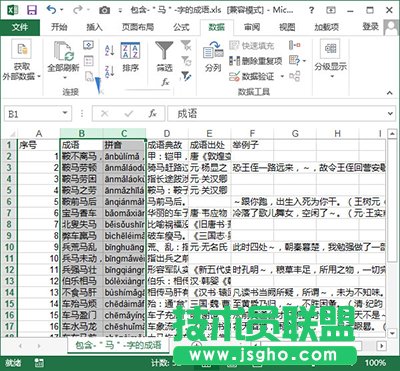This screenshot has height=371, width=400.
Task: Expand the formula bar chevron
Action: tap(391, 114)
